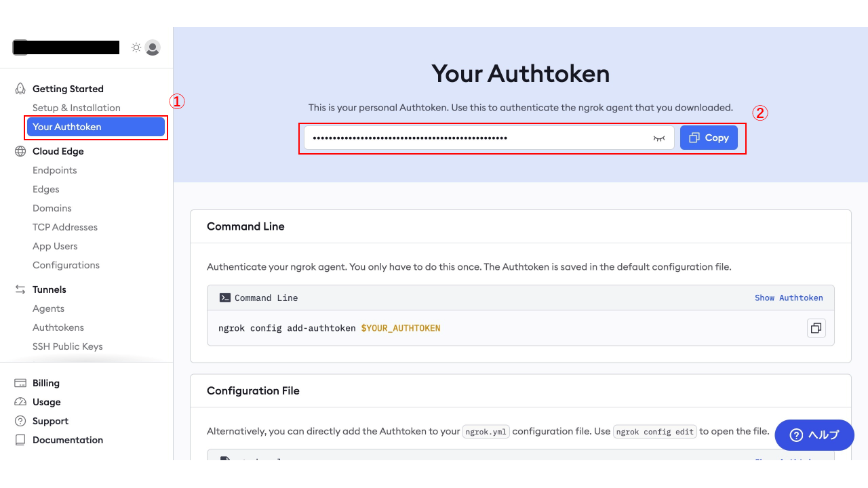Screen dimensions: 868x488
Task: Open the ヘルプ help button
Action: click(x=814, y=435)
